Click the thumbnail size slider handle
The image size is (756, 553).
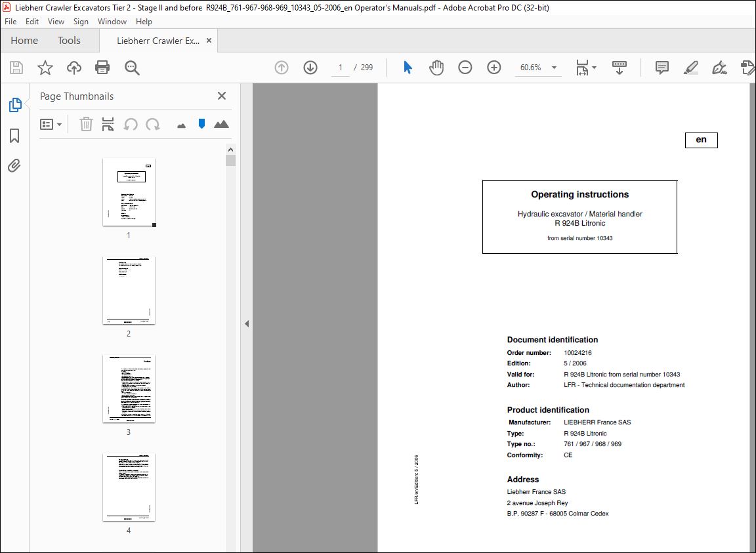pyautogui.click(x=201, y=124)
